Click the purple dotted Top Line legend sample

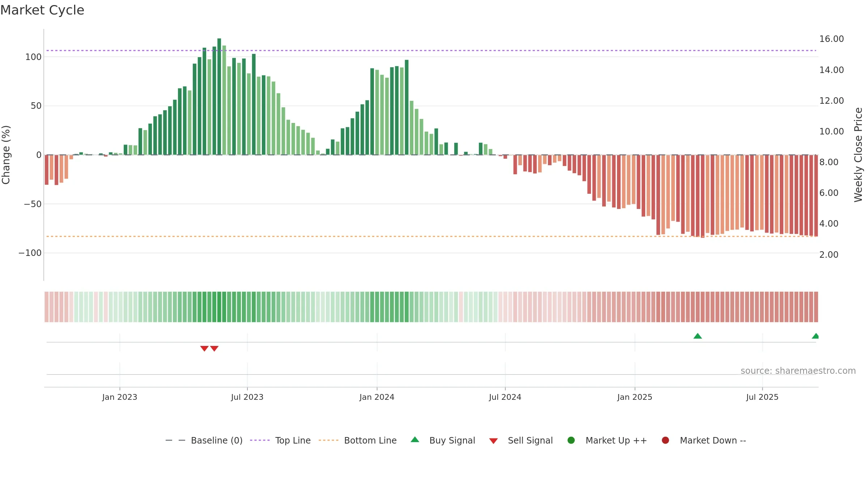point(260,440)
